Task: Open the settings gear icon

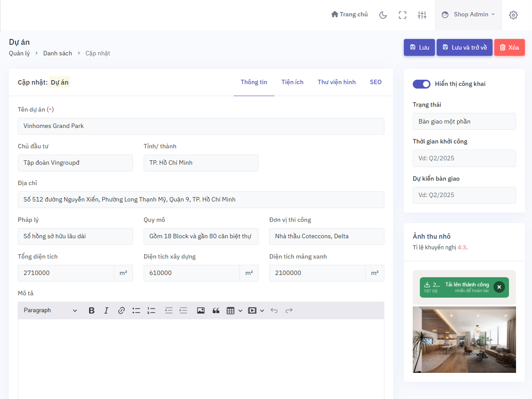Action: (x=513, y=15)
